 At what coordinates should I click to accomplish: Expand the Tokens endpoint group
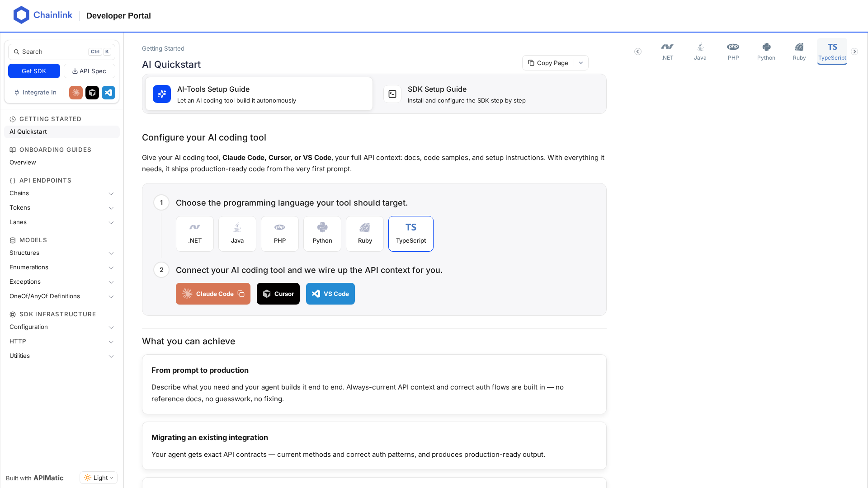[62, 208]
